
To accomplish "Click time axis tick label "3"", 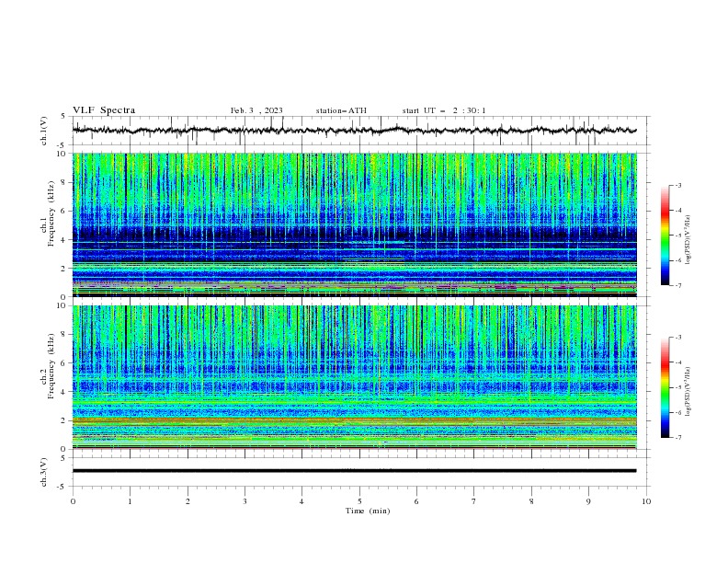I will coord(245,501).
